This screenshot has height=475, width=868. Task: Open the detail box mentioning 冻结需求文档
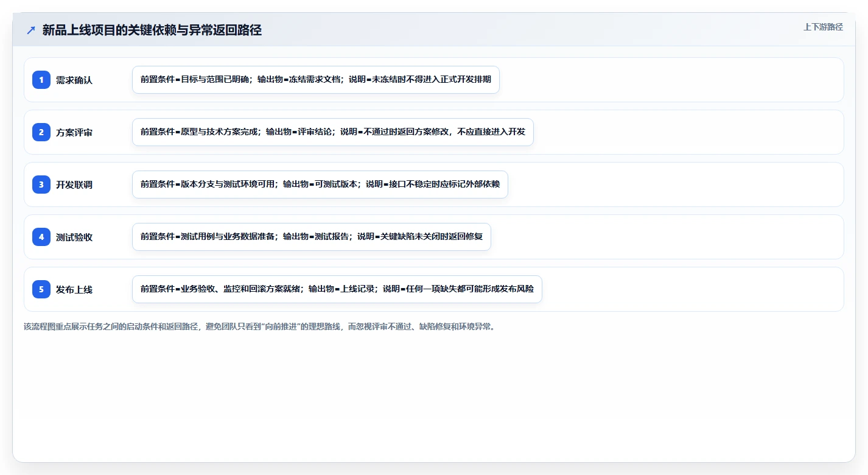[x=316, y=80]
